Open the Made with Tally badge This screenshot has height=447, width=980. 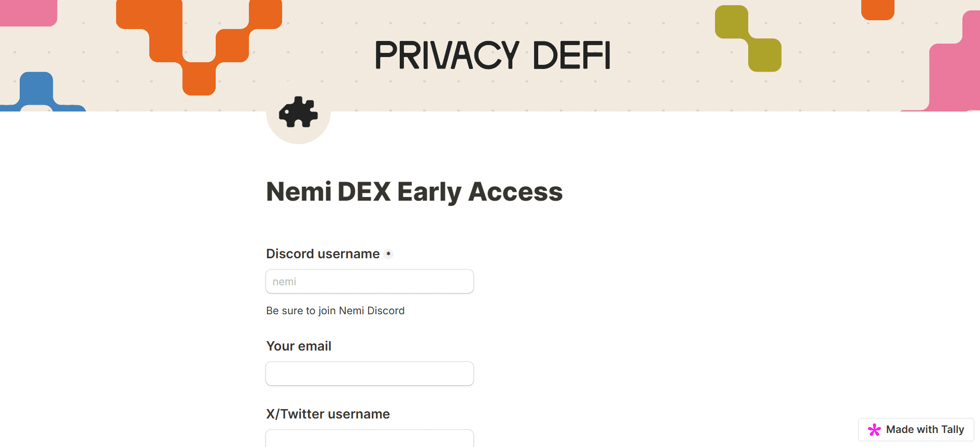point(916,429)
